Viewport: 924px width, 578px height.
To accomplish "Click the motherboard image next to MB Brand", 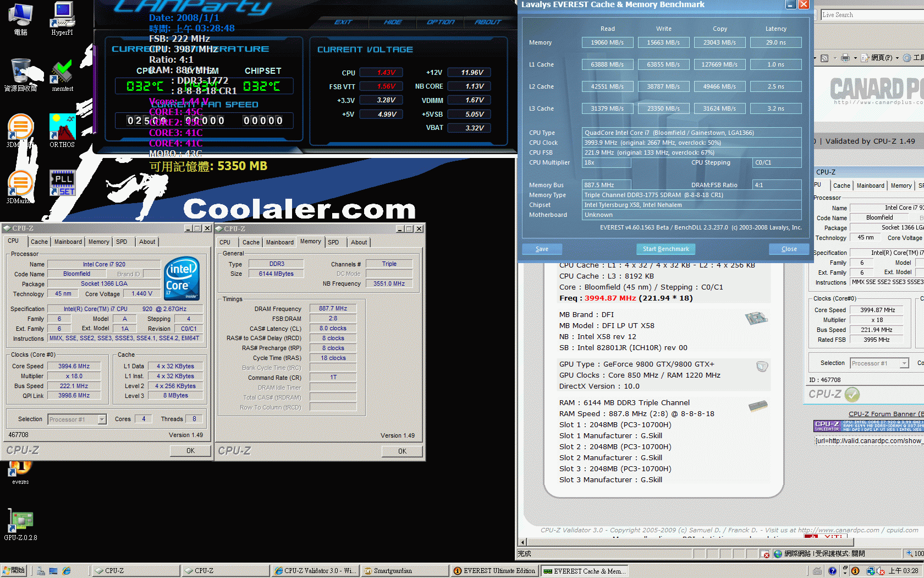I will tap(756, 318).
